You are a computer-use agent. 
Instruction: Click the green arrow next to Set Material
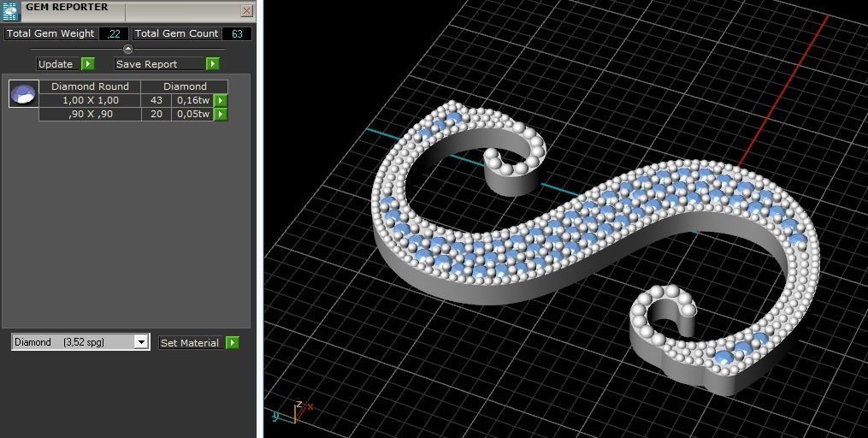[233, 343]
